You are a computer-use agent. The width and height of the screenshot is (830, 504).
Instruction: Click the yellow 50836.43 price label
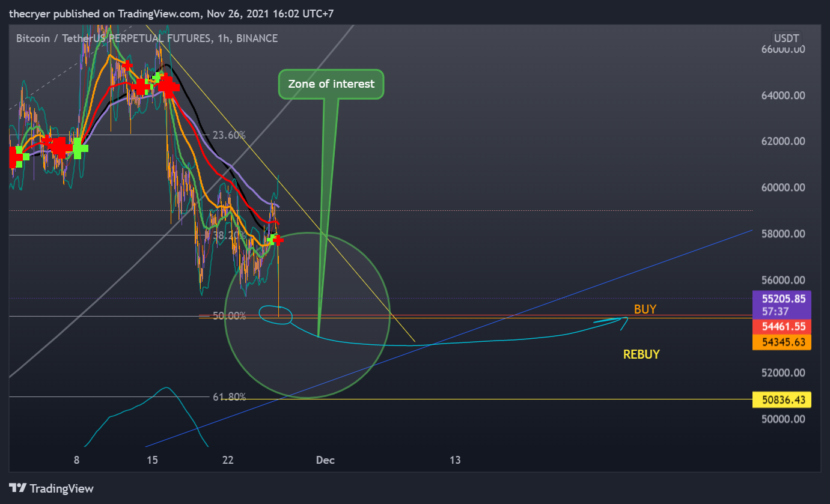(x=782, y=399)
